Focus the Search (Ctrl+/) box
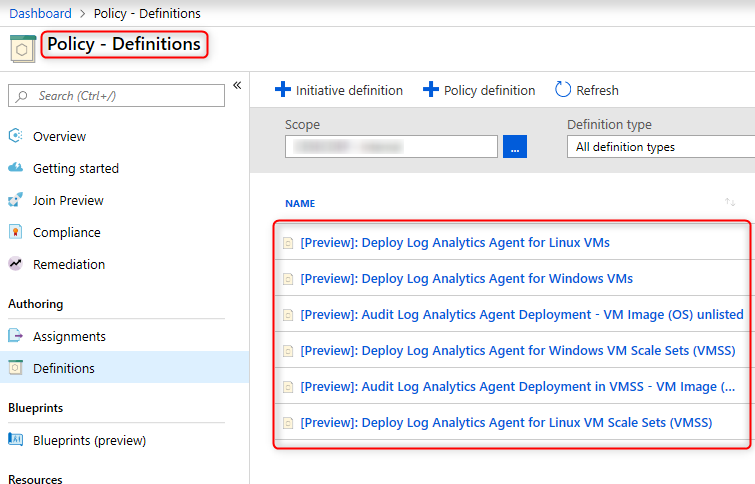 click(117, 96)
